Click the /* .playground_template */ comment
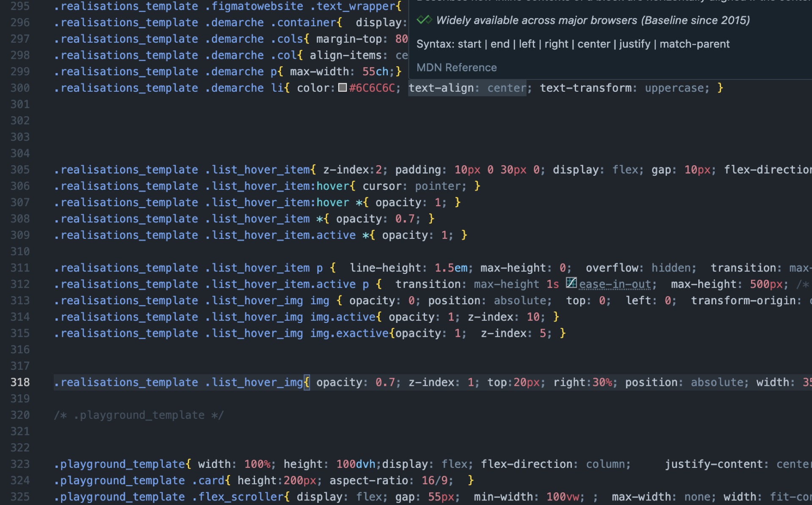 pos(139,415)
